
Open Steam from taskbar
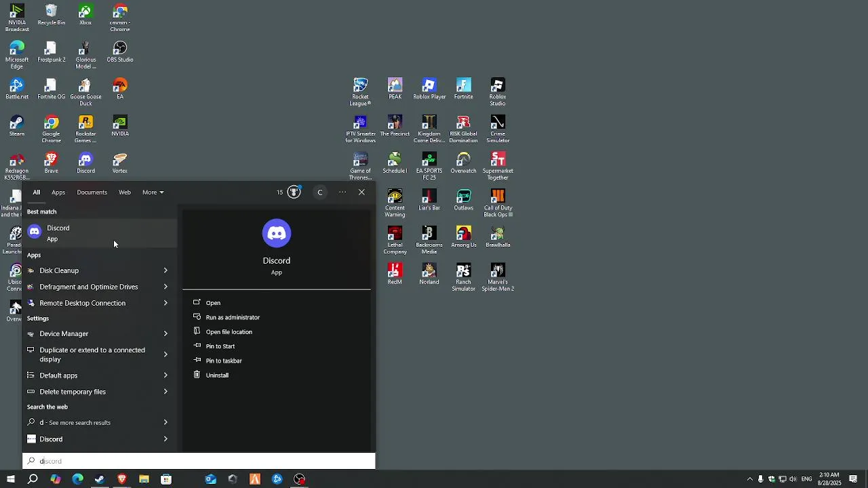coord(100,479)
